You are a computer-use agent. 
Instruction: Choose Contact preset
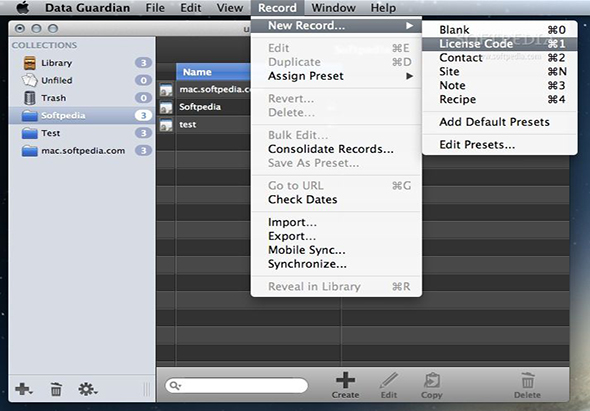(500, 58)
